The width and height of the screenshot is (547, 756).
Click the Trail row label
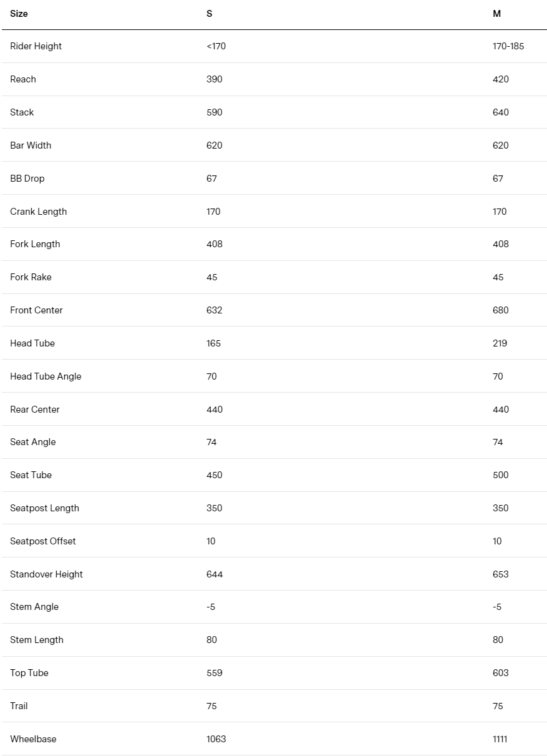pyautogui.click(x=19, y=706)
